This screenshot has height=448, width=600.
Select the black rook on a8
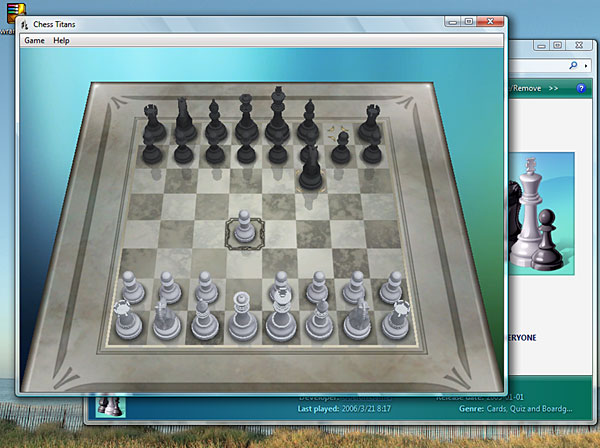pyautogui.click(x=154, y=123)
